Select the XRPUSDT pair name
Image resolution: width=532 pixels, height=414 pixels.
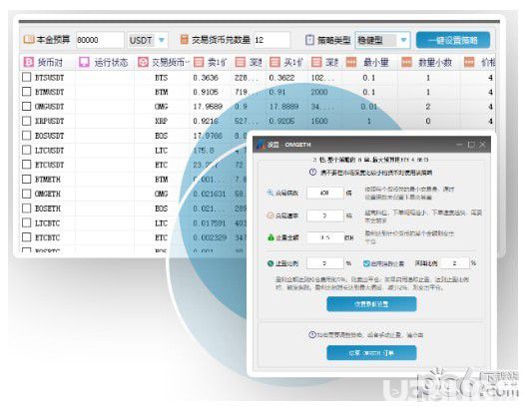click(x=49, y=121)
